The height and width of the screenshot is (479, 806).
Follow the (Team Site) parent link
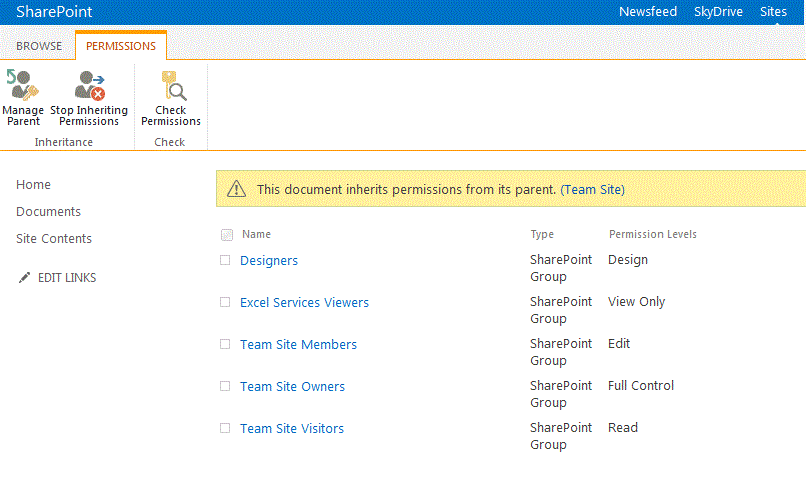(x=592, y=189)
